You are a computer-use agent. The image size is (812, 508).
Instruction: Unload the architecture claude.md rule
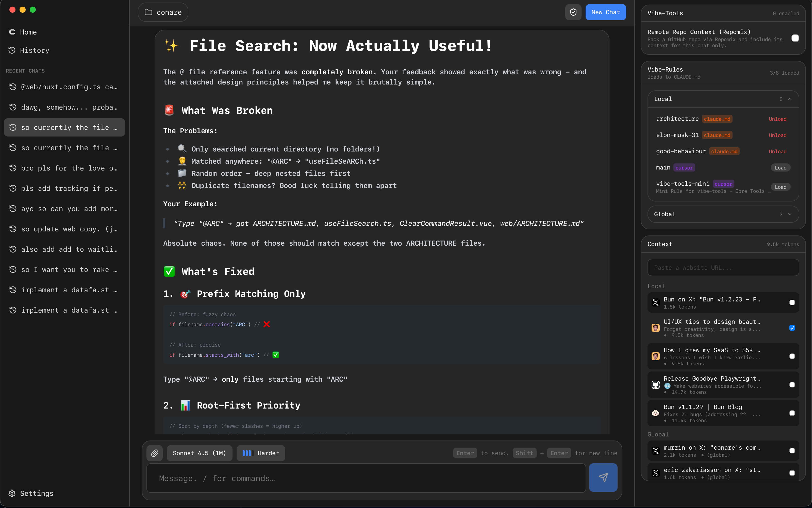pos(777,119)
